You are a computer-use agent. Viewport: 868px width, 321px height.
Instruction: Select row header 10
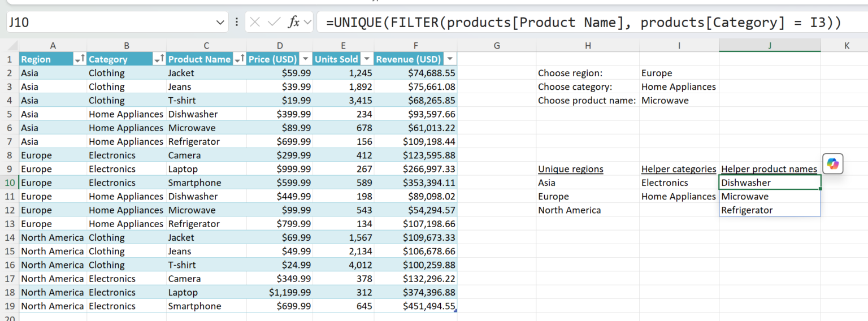coord(10,183)
